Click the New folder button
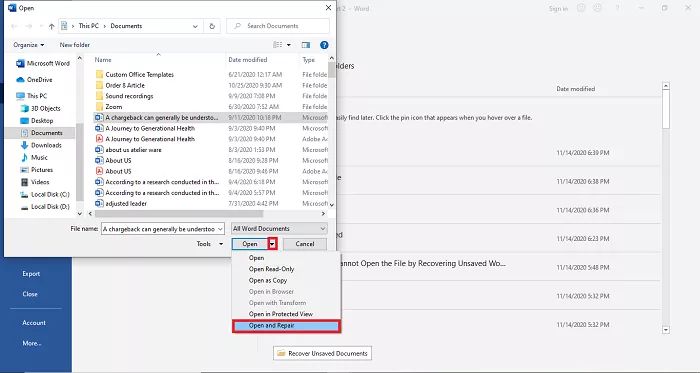The image size is (700, 373). pyautogui.click(x=75, y=45)
